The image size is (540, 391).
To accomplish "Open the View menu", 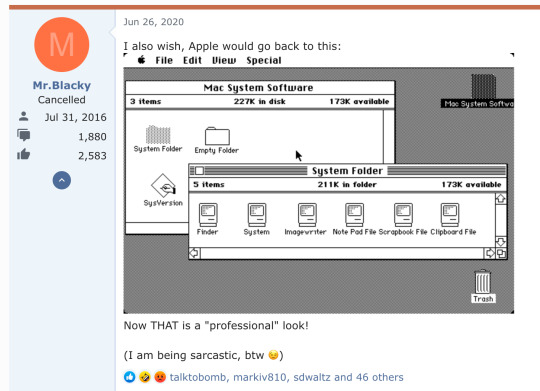I will pyautogui.click(x=224, y=60).
